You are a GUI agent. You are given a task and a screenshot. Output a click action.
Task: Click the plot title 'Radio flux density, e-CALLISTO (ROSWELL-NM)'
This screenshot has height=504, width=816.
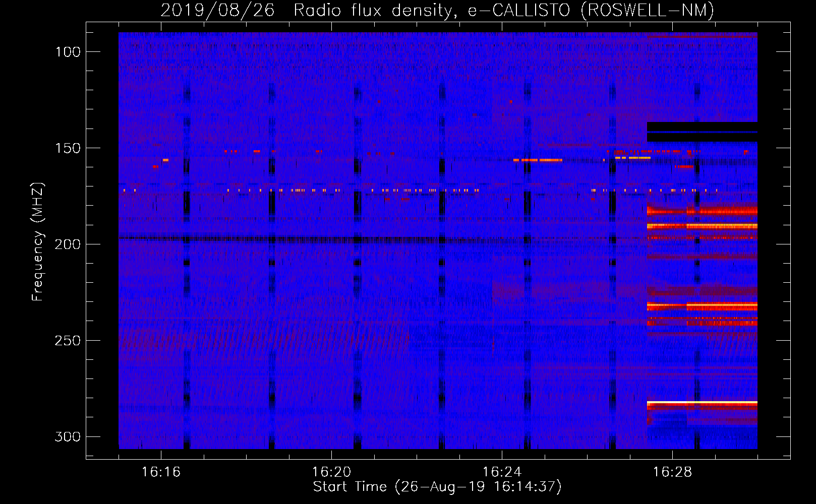pos(504,11)
